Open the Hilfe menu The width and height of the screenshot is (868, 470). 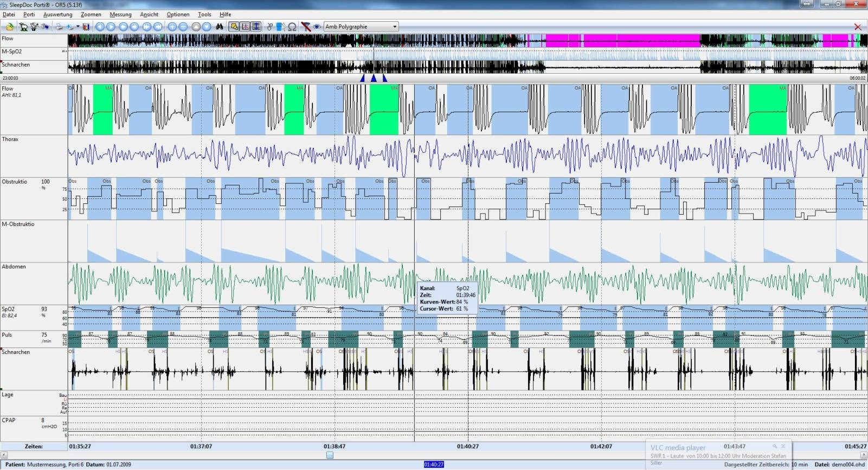point(226,14)
